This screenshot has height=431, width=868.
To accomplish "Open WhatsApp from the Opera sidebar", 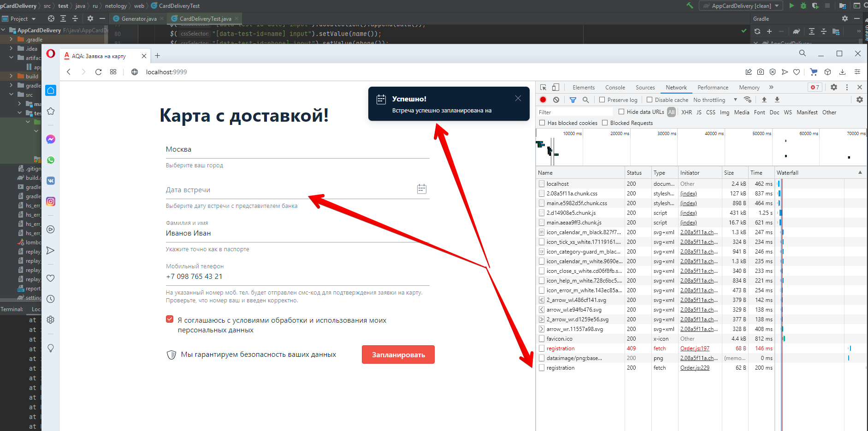I will click(x=51, y=160).
